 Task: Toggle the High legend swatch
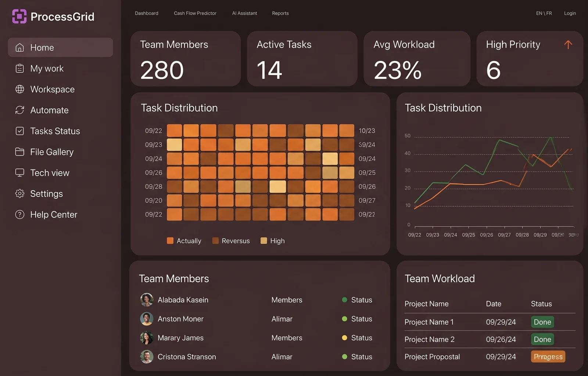click(263, 241)
